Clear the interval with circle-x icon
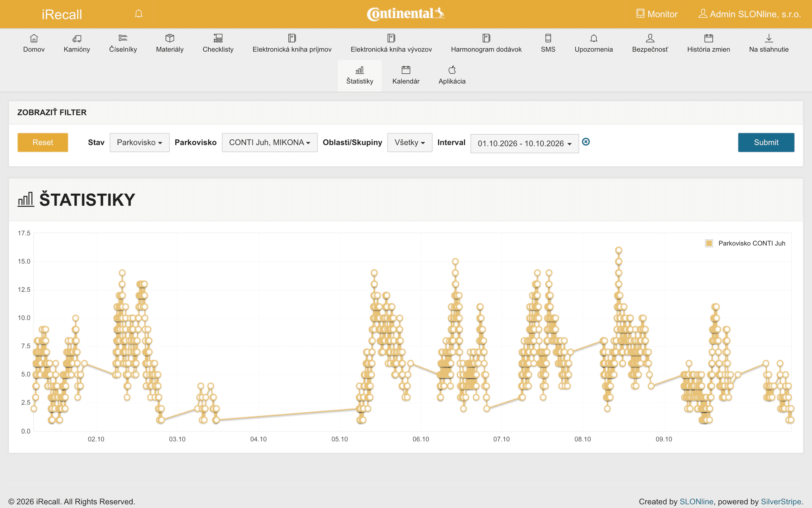This screenshot has height=508, width=812. (586, 142)
